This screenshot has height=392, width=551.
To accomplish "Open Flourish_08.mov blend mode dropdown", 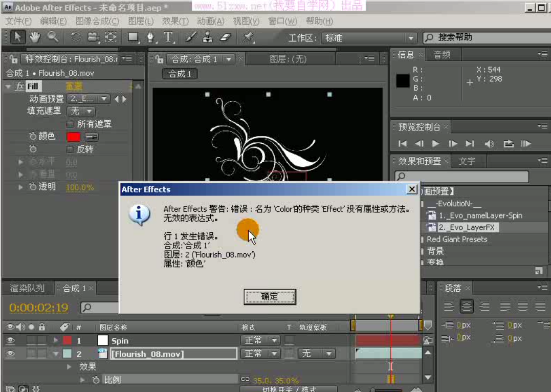I will coord(260,353).
